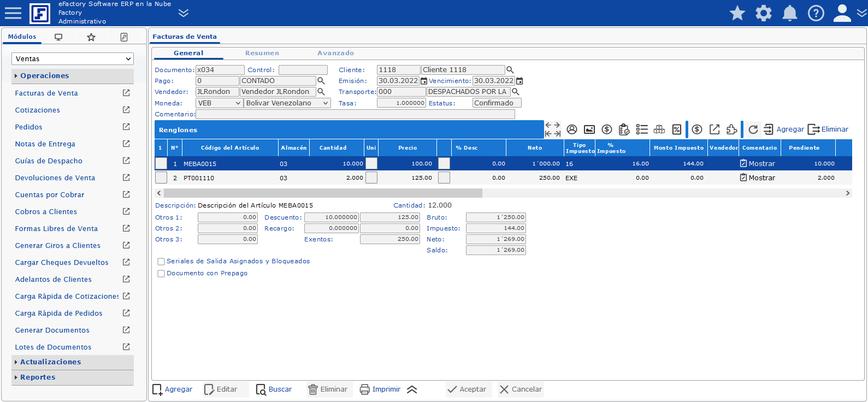The image size is (868, 402).
Task: Open the user profile icon
Action: click(x=842, y=13)
